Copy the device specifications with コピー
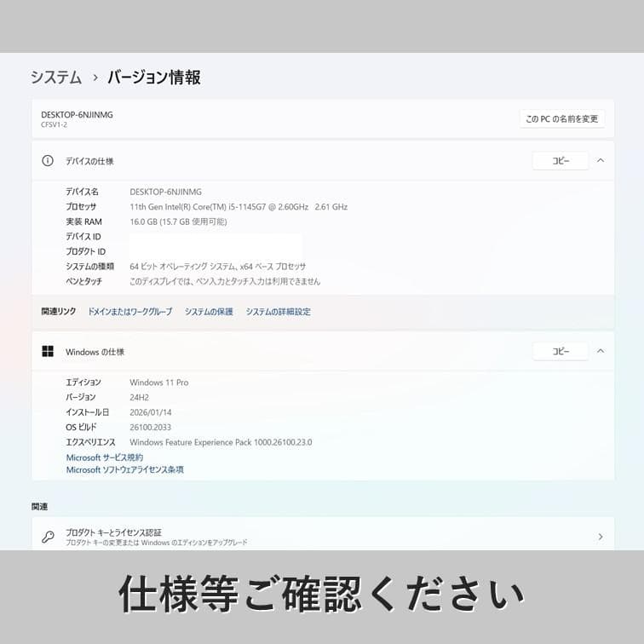The image size is (644, 644). 561,161
